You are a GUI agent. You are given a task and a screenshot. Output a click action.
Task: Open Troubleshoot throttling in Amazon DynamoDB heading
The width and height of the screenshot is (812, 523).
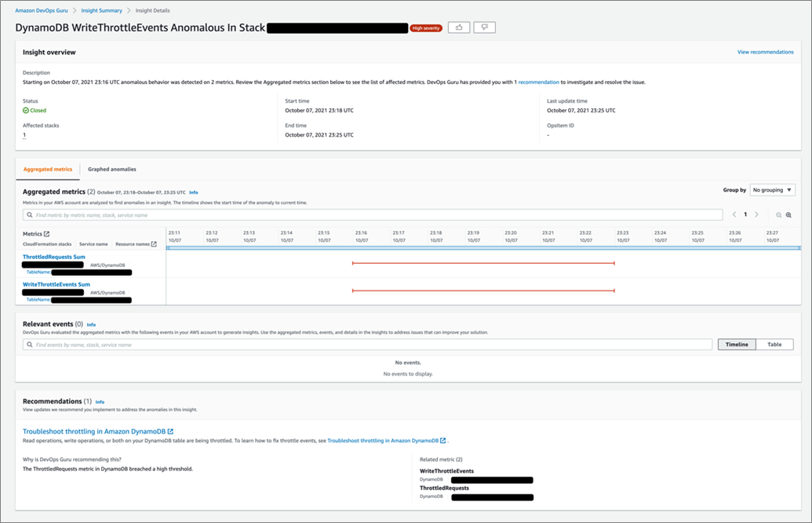[x=98, y=431]
